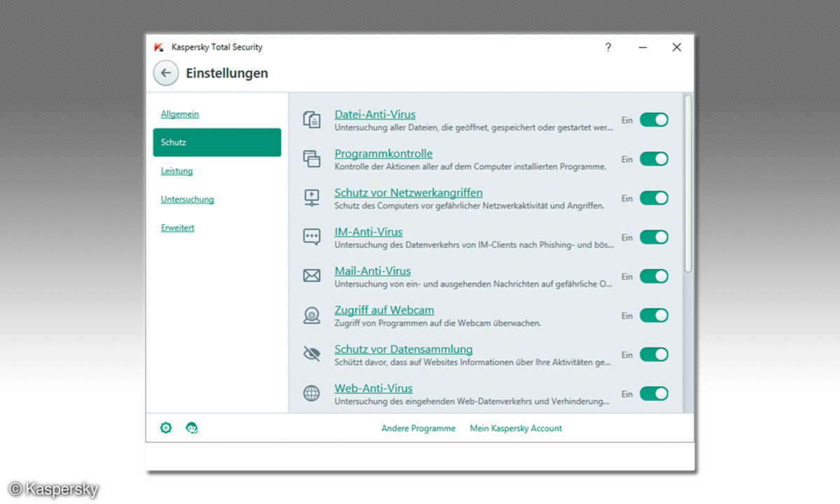Click the support agent face icon
The height and width of the screenshot is (504, 840).
click(192, 428)
